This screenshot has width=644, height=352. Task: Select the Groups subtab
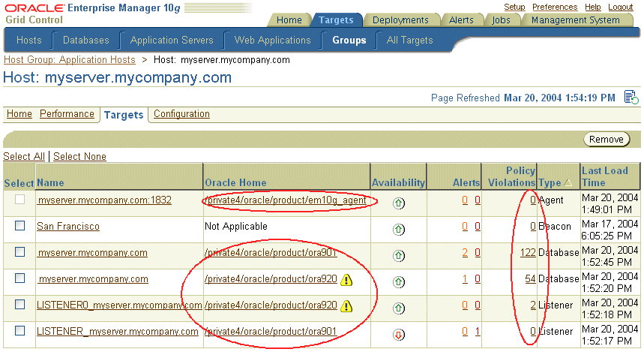coord(349,41)
